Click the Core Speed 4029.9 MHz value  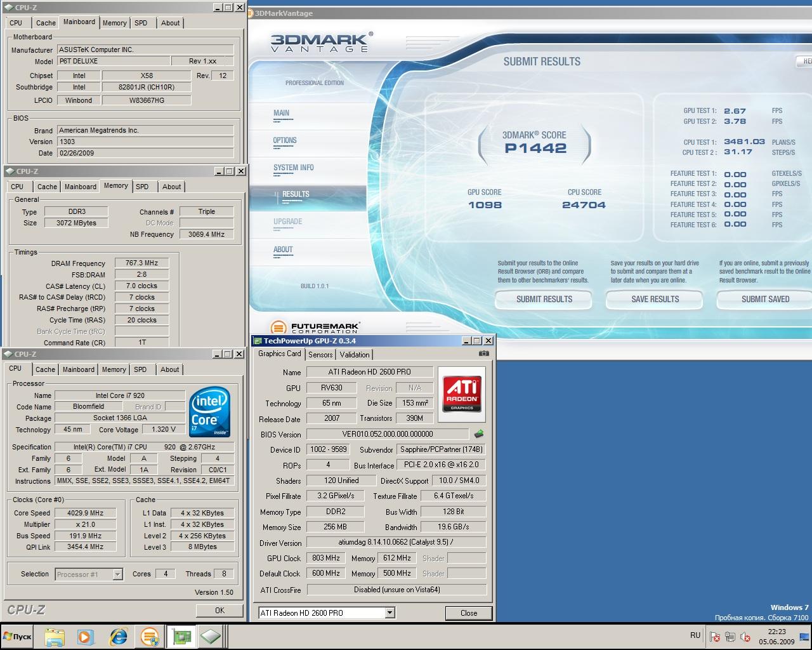click(x=85, y=513)
